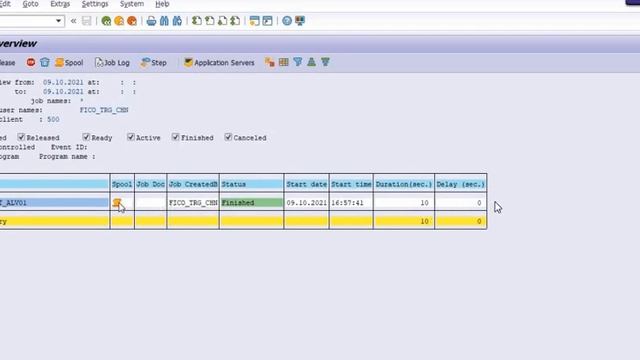Screen dimensions: 640x360
Task: Click the red Cancel icon in standard toolbar
Action: 132,21
